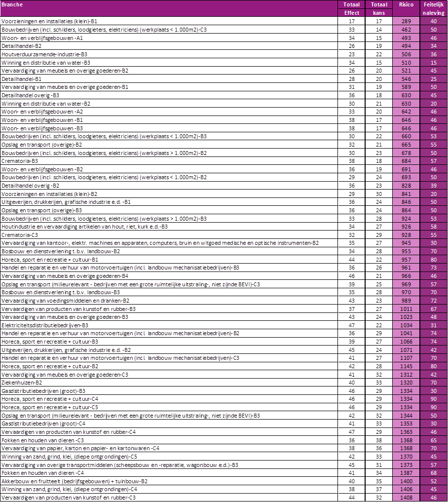Select row Winning en distributie van water-B2
Image resolution: width=448 pixels, height=502 pixels.
224,103
